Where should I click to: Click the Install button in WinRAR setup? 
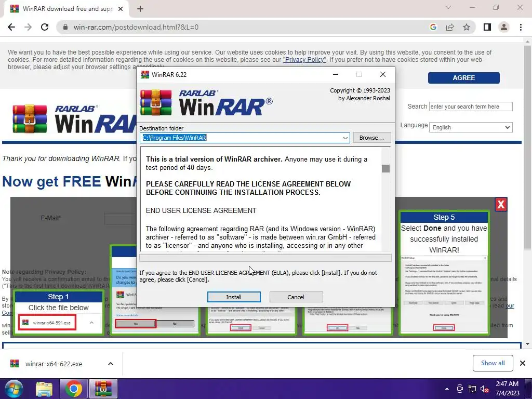[x=234, y=297]
